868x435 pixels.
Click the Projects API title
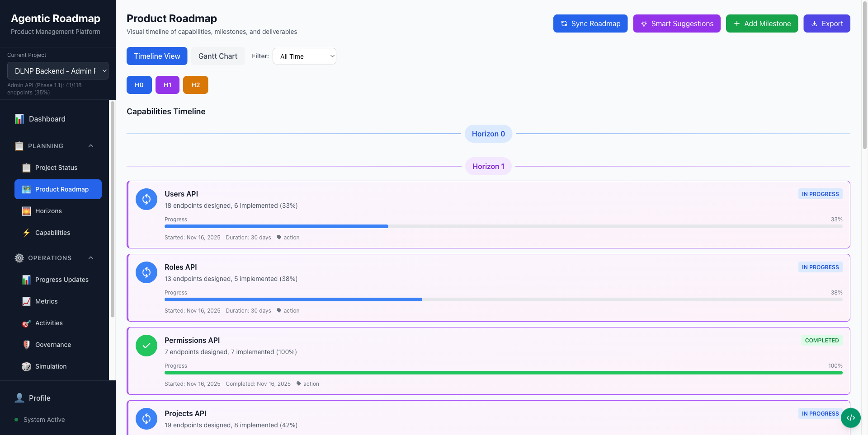coord(185,413)
